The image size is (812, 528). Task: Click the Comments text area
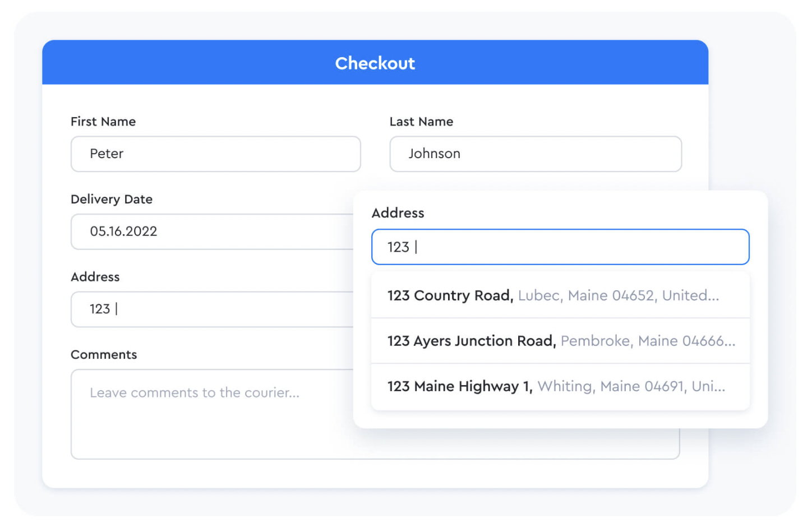[x=212, y=414]
